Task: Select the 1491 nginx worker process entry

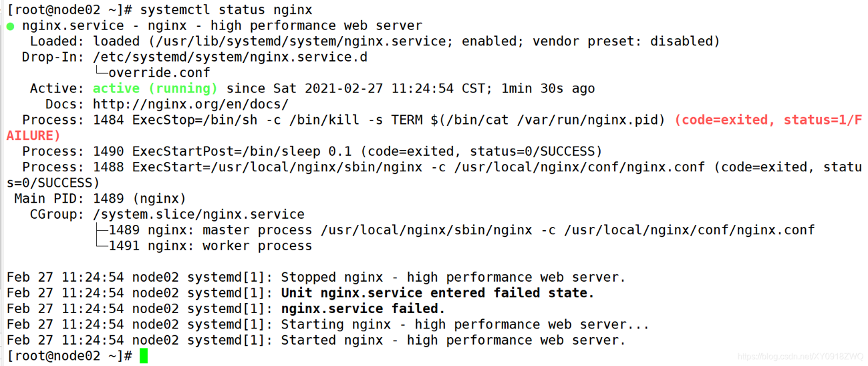Action: click(x=210, y=246)
